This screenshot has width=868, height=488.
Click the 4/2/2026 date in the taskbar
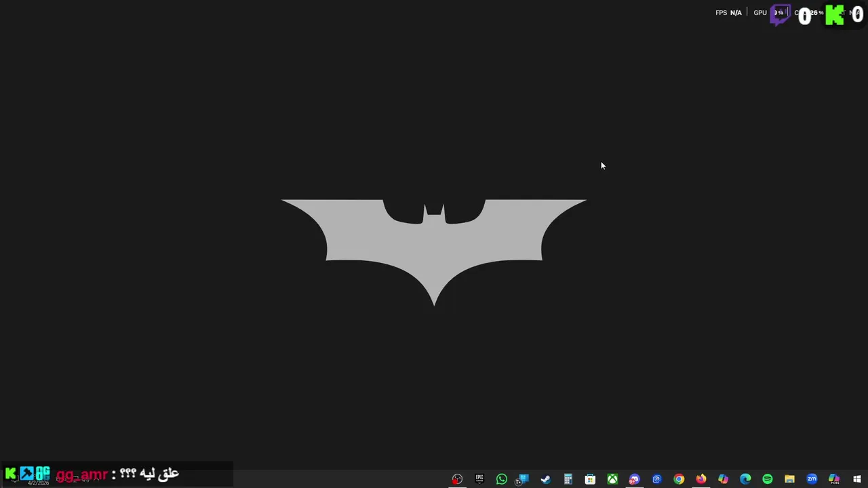(38, 483)
